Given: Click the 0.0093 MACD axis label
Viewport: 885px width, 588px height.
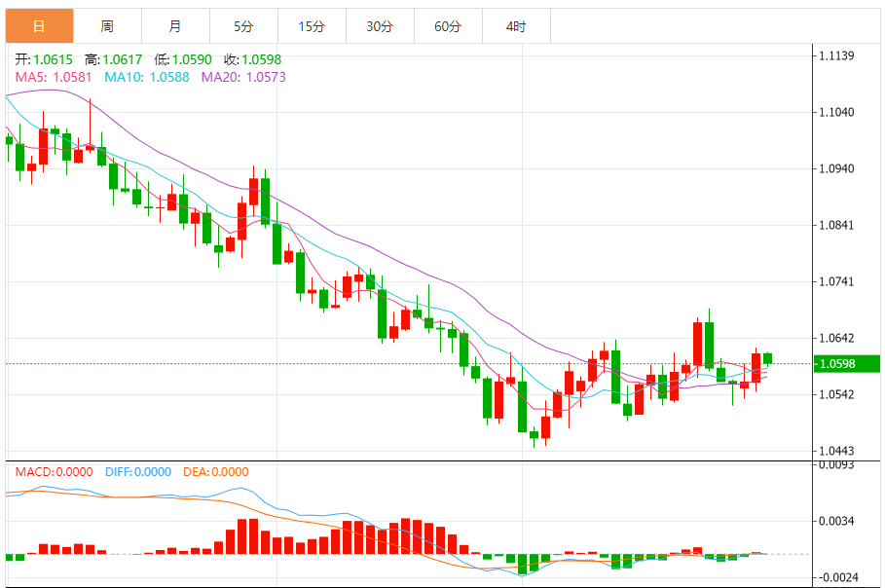Looking at the screenshot, I should [836, 465].
